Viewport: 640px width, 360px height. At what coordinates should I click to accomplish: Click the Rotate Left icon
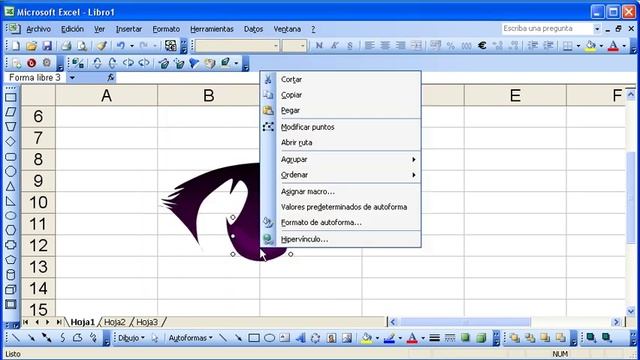(97, 63)
